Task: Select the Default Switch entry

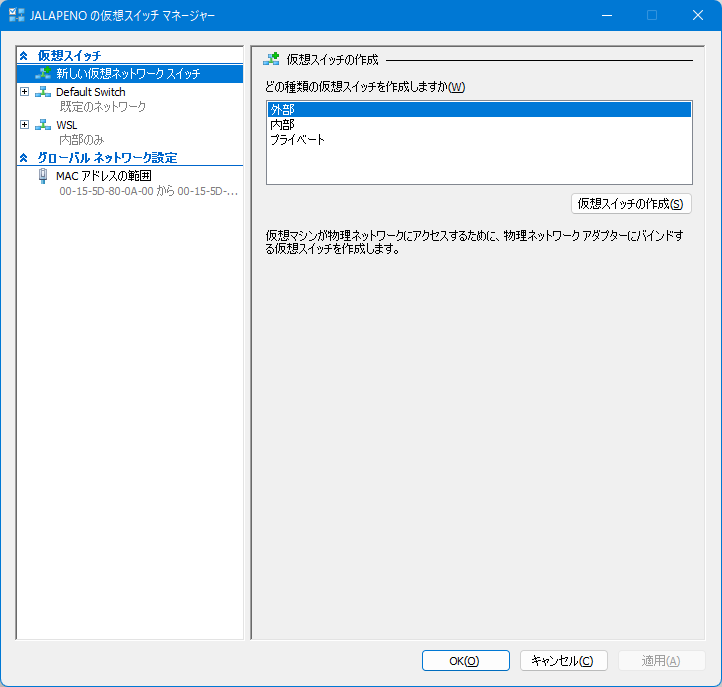Action: click(x=91, y=92)
